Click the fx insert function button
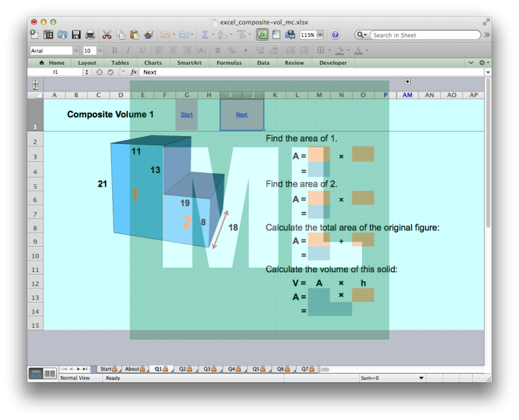The width and height of the screenshot is (519, 420). point(134,72)
